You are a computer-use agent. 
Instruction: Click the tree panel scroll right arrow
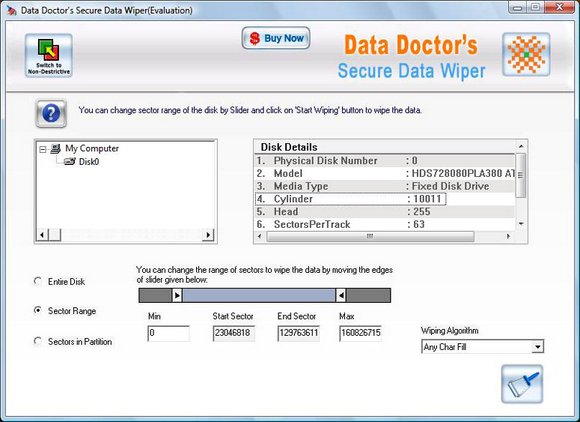coord(208,234)
